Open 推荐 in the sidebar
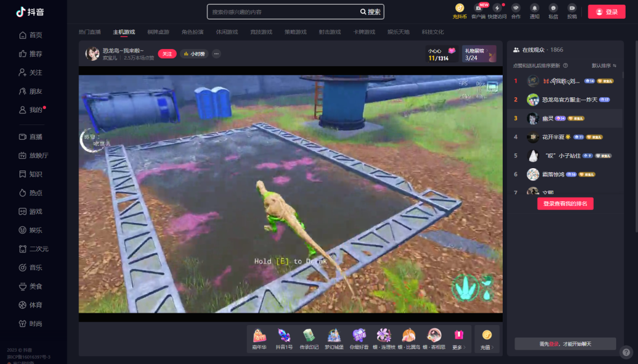 click(31, 54)
